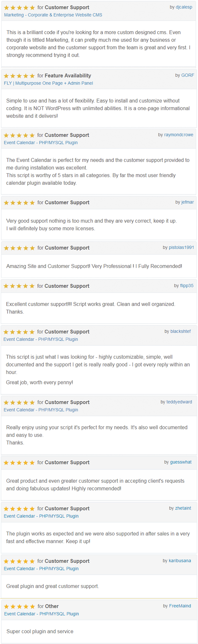
Task: View teddyedward's profile
Action: coord(179,402)
